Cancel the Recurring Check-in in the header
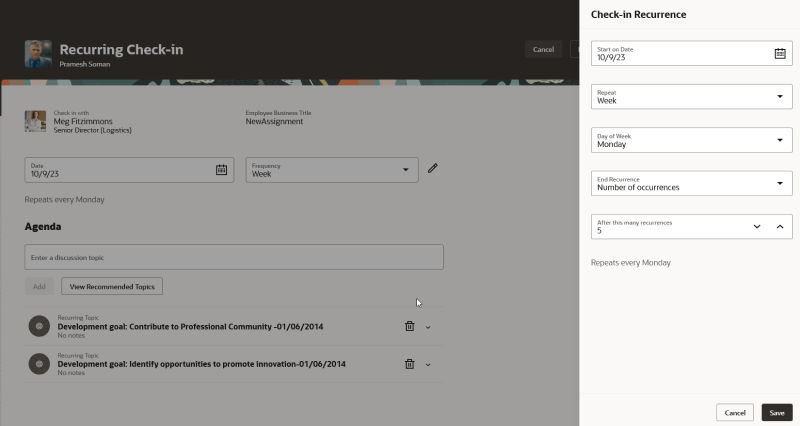The height and width of the screenshot is (426, 800). pyautogui.click(x=543, y=49)
